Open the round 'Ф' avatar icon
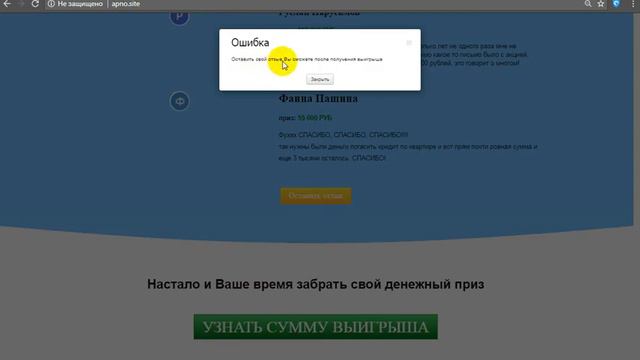640x360 pixels. [180, 101]
